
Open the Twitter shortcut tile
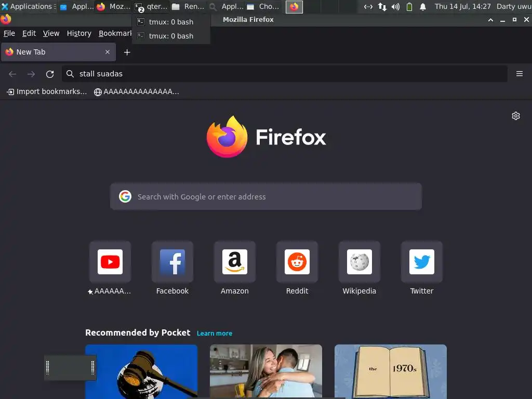coord(422,262)
